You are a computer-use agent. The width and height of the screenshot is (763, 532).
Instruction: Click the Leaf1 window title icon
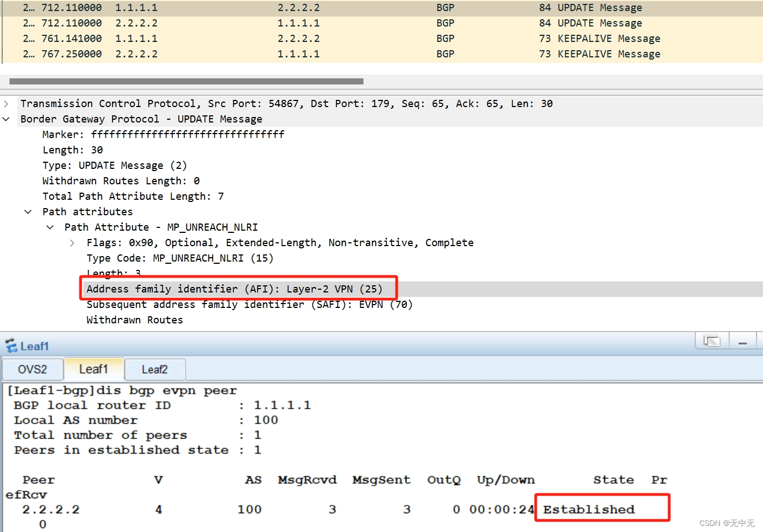click(11, 346)
